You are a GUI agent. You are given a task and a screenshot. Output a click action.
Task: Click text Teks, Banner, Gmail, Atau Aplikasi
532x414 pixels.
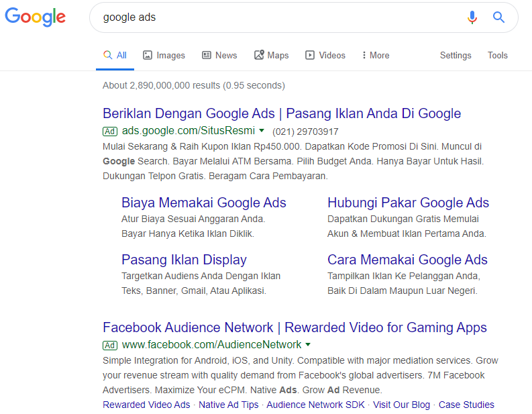194,291
